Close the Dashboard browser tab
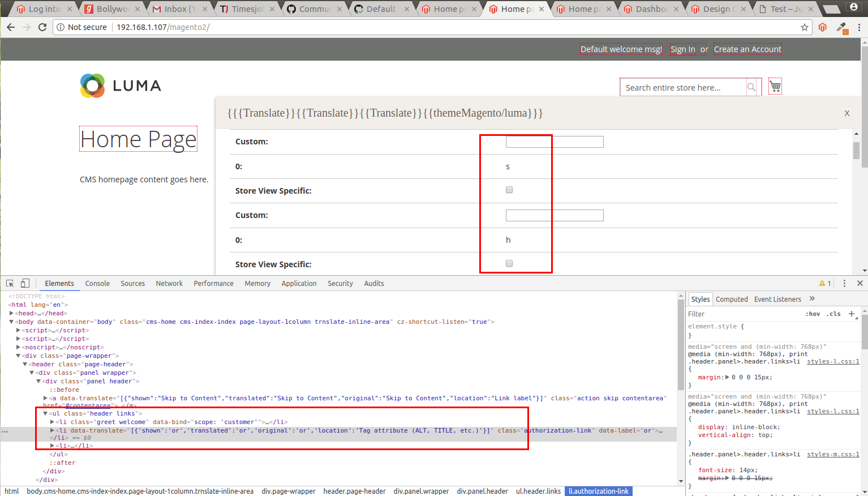 click(676, 9)
